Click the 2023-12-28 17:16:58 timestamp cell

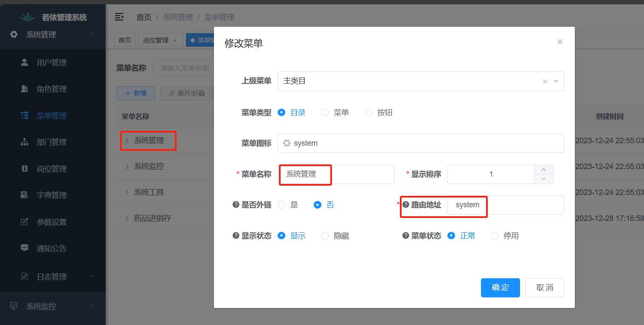610,218
